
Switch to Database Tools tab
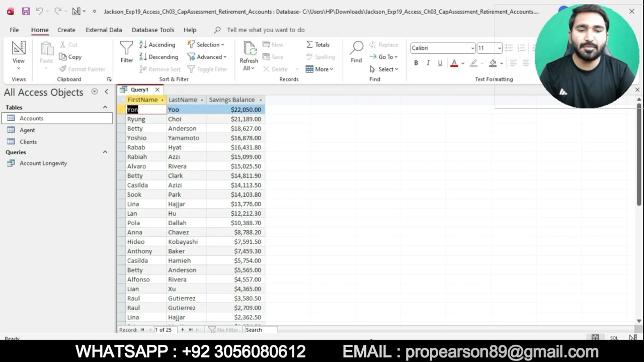[153, 30]
